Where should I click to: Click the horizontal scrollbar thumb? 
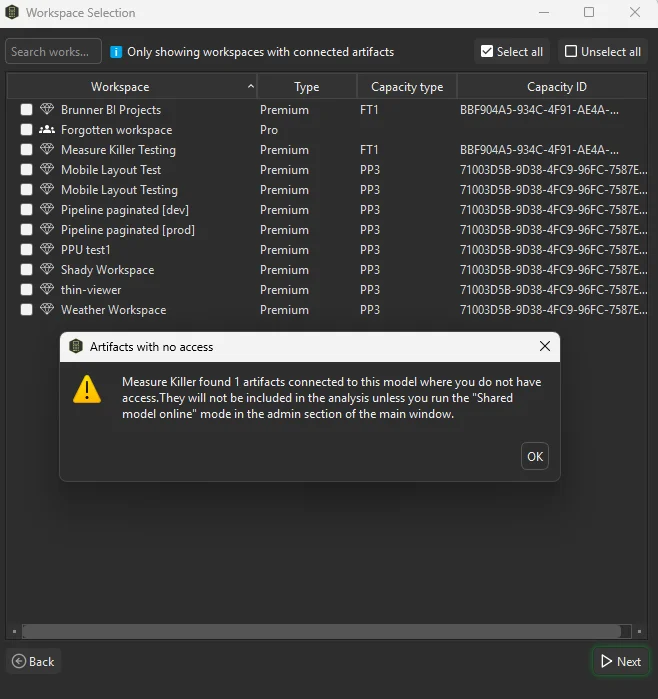click(321, 631)
